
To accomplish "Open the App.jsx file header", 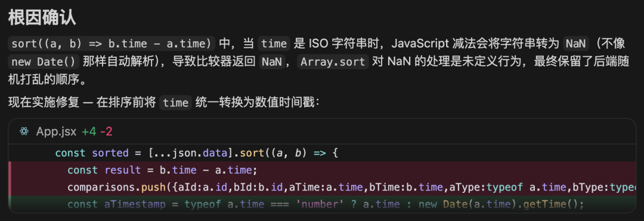I will point(322,131).
